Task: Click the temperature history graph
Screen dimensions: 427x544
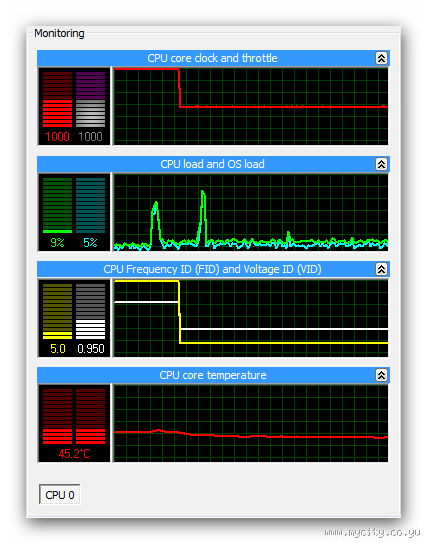Action: click(x=251, y=424)
